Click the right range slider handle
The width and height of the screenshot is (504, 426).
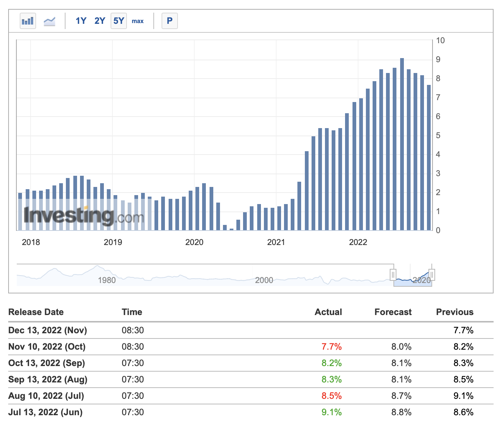click(432, 275)
